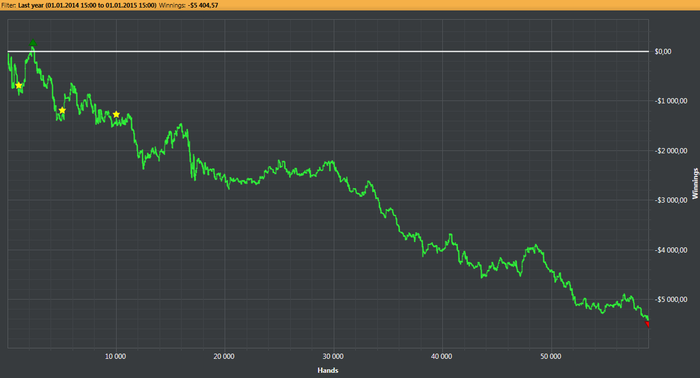The image size is (700, 378).
Task: Click the first yellow star marker
Action: click(18, 85)
